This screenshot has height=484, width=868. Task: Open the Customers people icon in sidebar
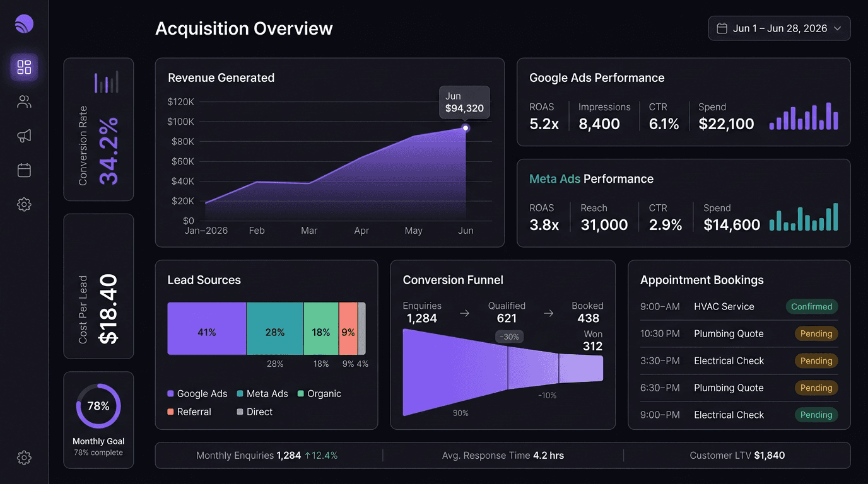click(x=24, y=102)
